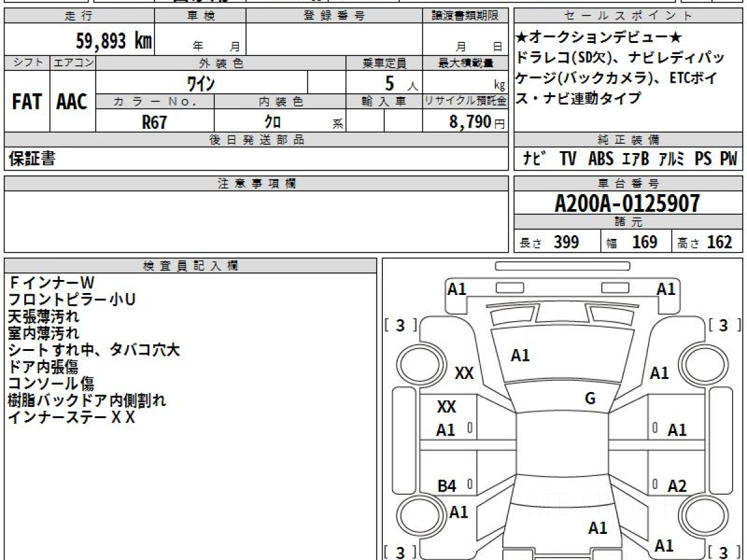Click the アルミ equipment label

[x=672, y=159]
